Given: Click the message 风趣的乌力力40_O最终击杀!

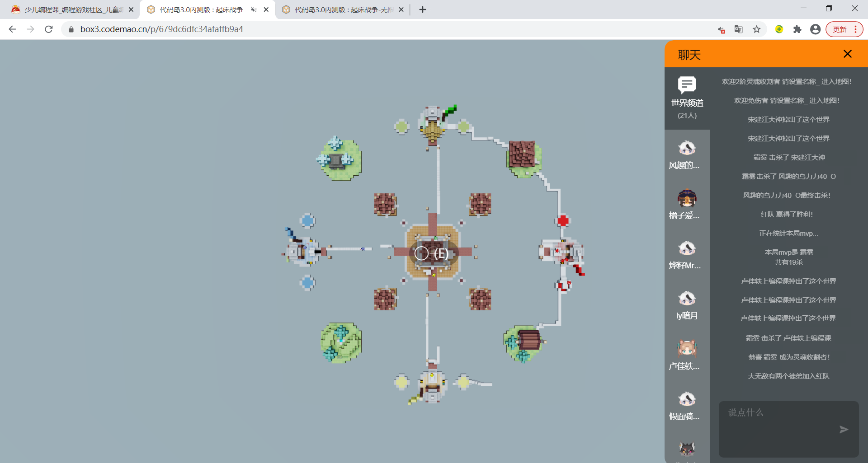Looking at the screenshot, I should tap(787, 196).
